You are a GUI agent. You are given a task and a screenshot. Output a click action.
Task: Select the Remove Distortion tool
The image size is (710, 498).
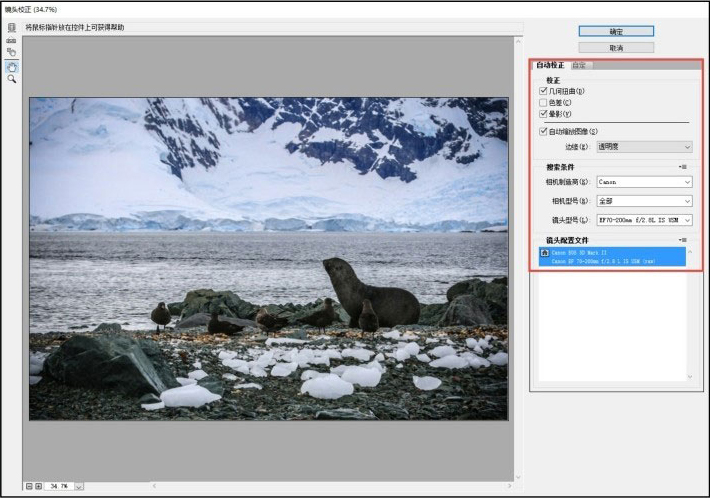[11, 28]
